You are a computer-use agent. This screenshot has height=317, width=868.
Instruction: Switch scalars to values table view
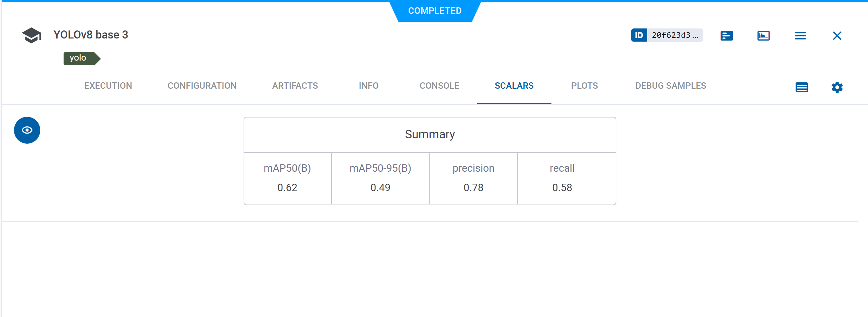[x=802, y=87]
